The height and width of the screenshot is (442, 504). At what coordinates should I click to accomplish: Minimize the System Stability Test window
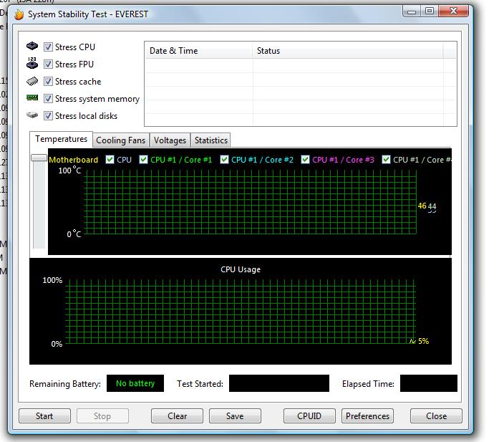pyautogui.click(x=412, y=11)
